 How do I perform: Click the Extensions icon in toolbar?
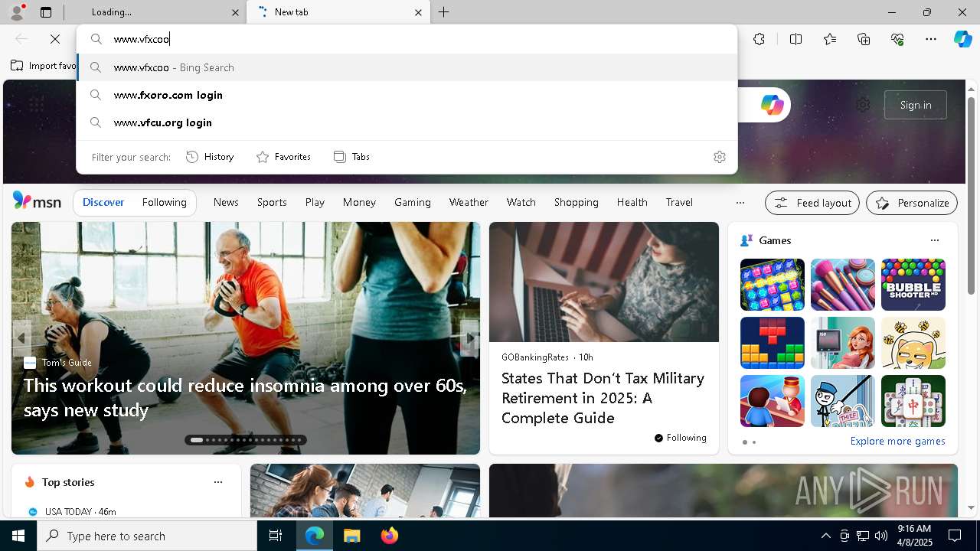759,39
